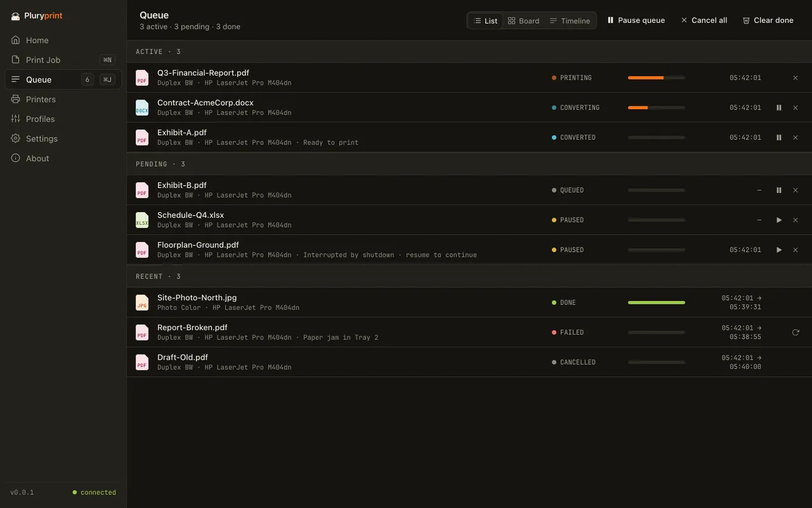Image resolution: width=812 pixels, height=508 pixels.
Task: Open Settings from the sidebar
Action: pos(63,138)
